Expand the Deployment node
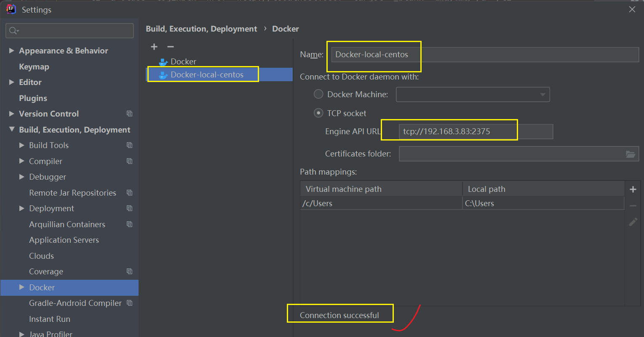The height and width of the screenshot is (337, 644). pos(22,208)
